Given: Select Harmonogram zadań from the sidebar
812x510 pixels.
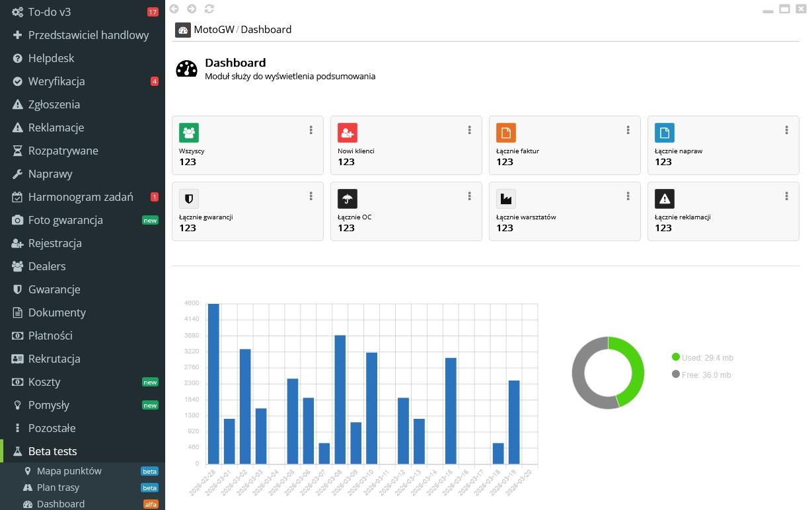Looking at the screenshot, I should [x=81, y=197].
